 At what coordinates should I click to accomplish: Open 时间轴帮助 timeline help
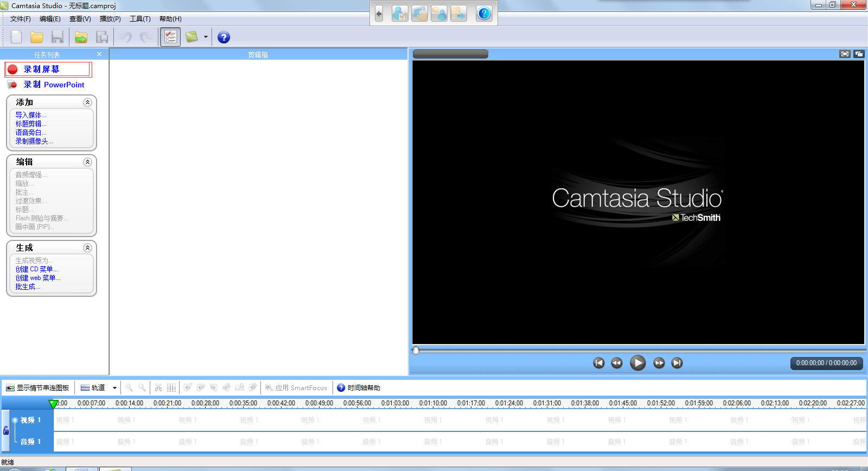click(359, 388)
